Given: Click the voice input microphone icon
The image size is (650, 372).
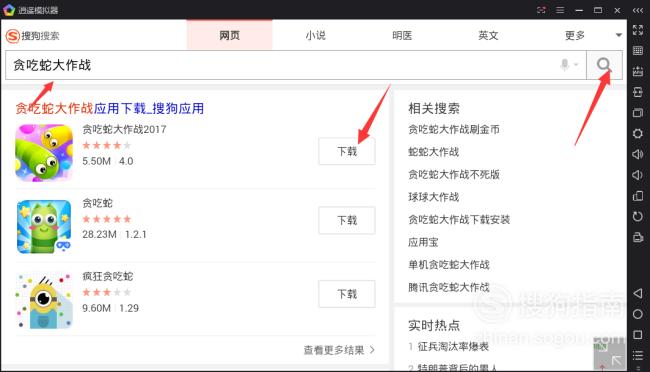Looking at the screenshot, I should point(564,65).
